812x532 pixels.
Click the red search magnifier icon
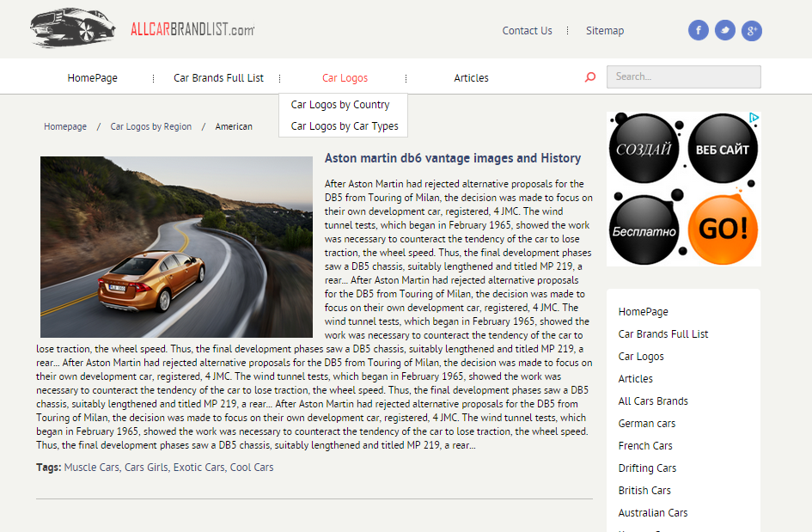pyautogui.click(x=589, y=77)
